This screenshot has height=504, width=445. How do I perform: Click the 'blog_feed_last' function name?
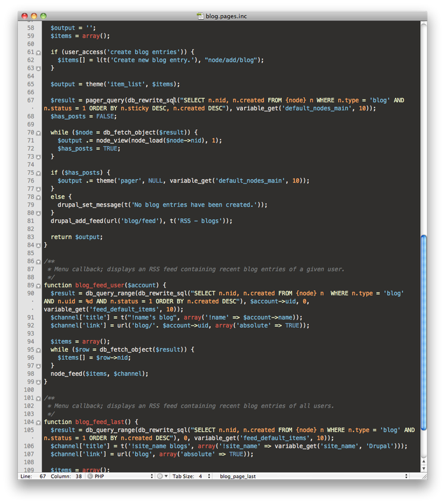100,422
